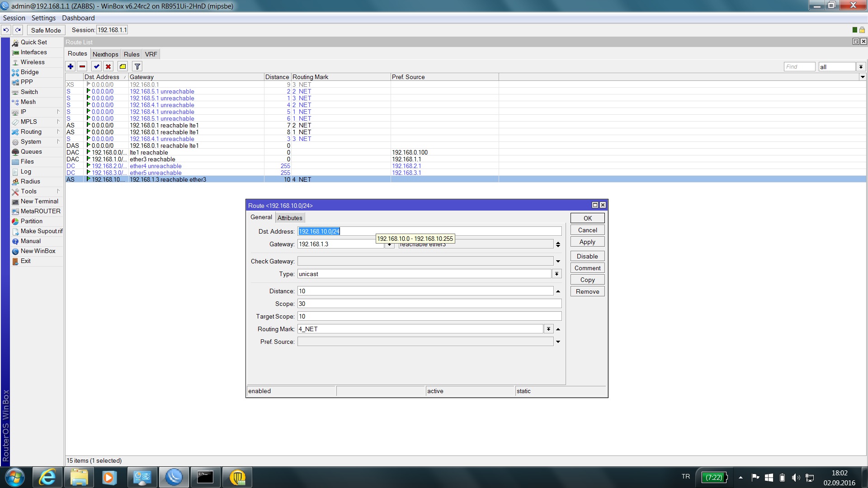
Task: Open PPP from the sidebar
Action: coord(27,82)
